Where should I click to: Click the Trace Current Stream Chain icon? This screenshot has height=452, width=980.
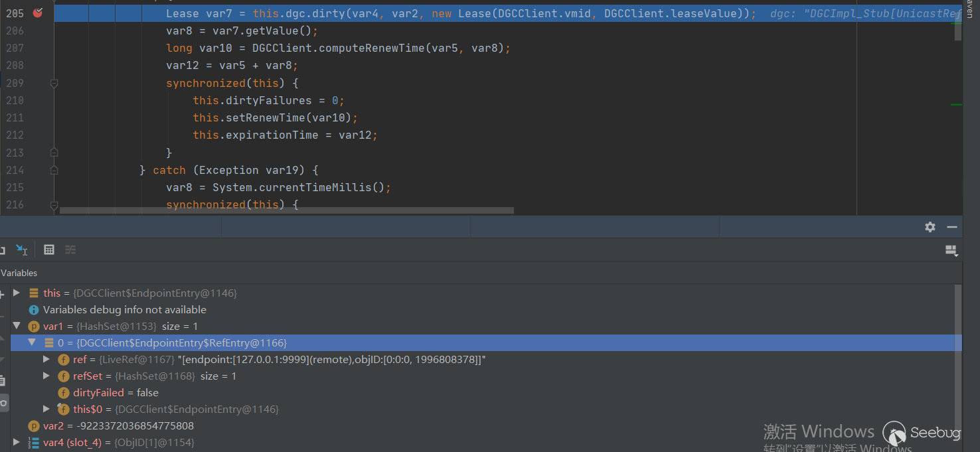click(70, 250)
